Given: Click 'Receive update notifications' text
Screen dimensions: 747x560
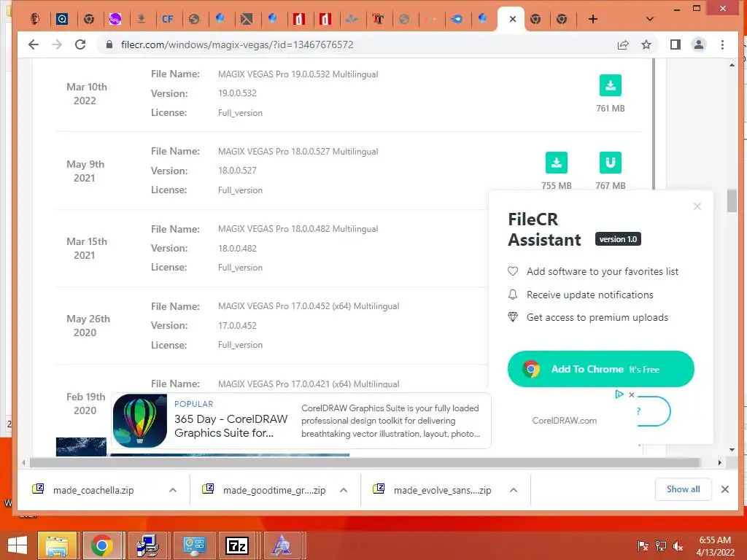Looking at the screenshot, I should point(589,295).
